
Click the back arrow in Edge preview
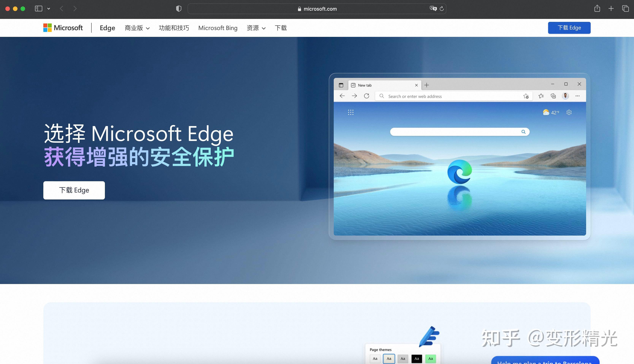pyautogui.click(x=342, y=96)
